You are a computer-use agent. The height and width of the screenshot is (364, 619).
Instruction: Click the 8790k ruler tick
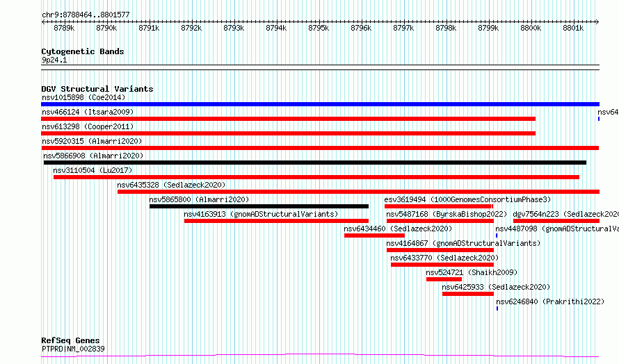click(106, 28)
